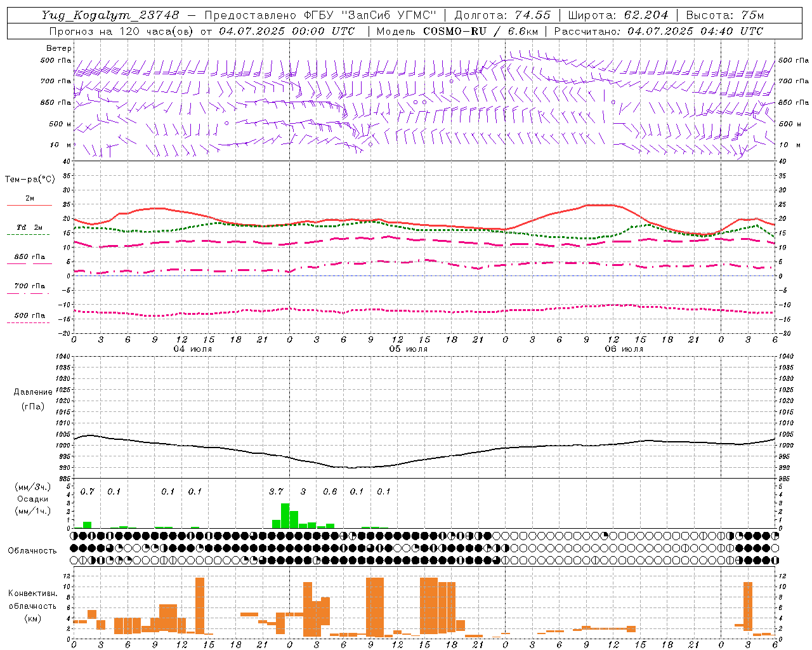Click the Давление panel title

click(33, 392)
